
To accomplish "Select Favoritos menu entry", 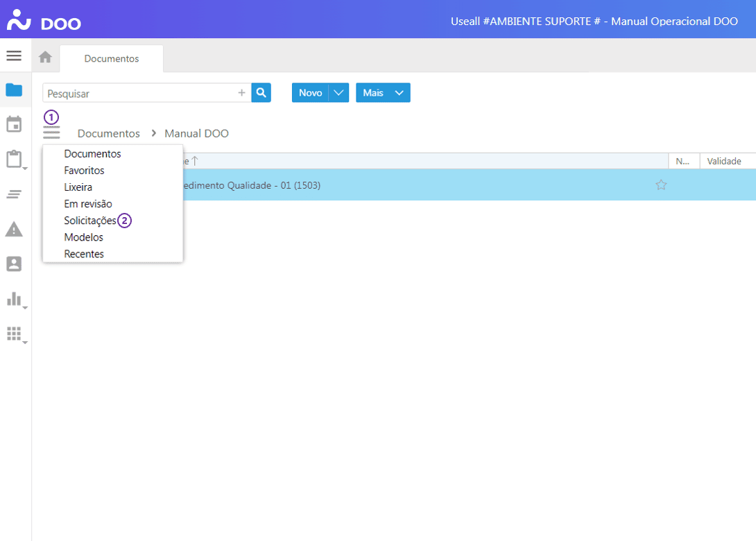I will pyautogui.click(x=84, y=171).
